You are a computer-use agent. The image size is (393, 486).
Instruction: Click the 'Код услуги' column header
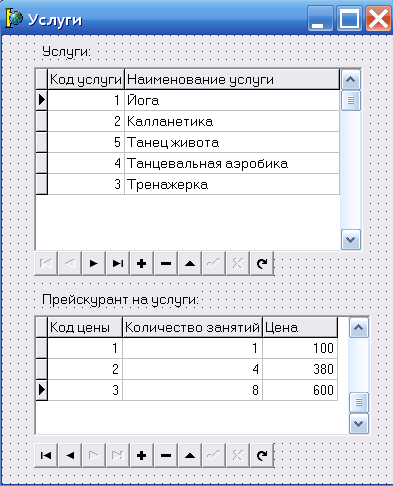(x=86, y=79)
